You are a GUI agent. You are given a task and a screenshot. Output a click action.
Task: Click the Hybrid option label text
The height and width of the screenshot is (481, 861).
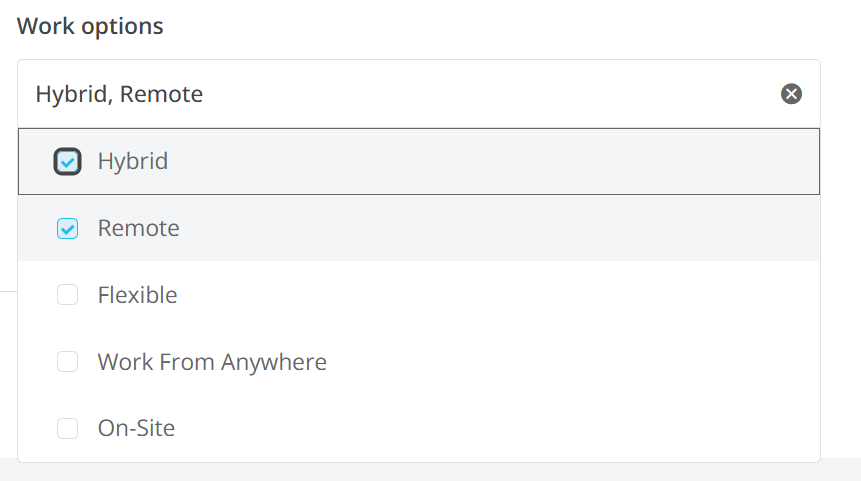coord(132,161)
